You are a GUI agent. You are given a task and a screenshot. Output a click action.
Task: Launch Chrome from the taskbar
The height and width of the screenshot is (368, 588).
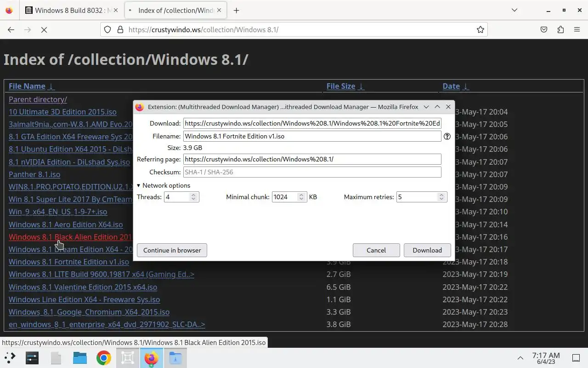(x=104, y=357)
